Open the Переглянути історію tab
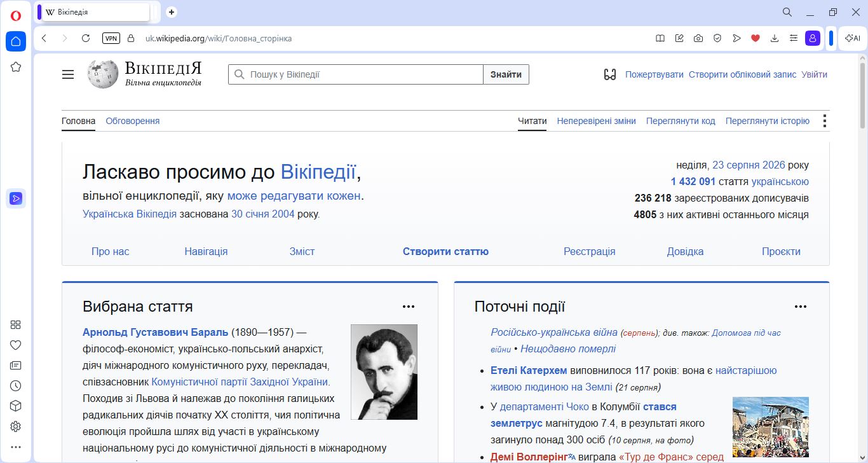868x463 pixels. pos(768,121)
